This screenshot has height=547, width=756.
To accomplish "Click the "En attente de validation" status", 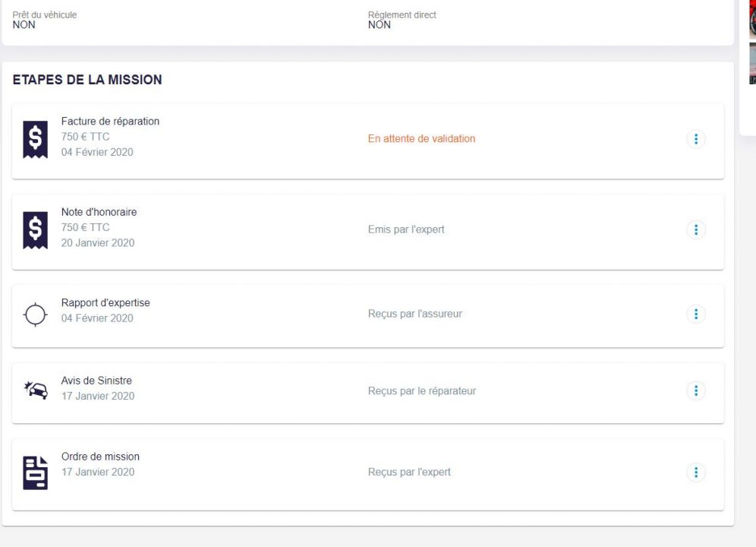I will pos(421,138).
